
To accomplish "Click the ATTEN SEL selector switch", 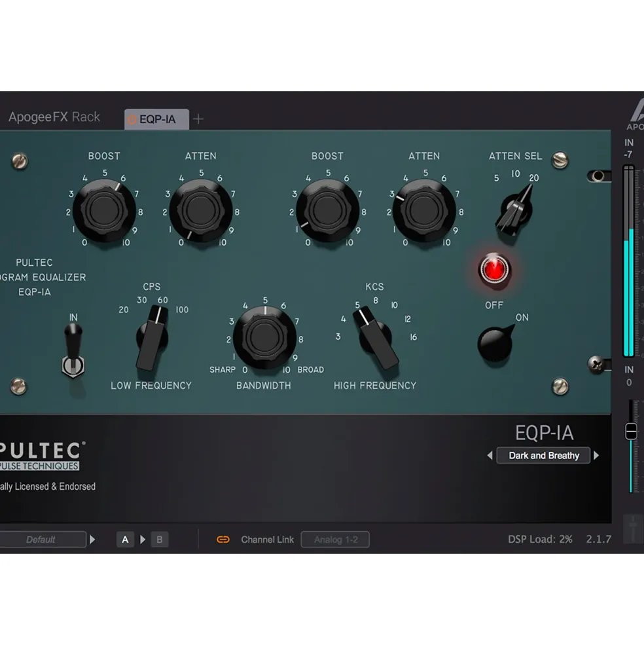I will [x=515, y=211].
